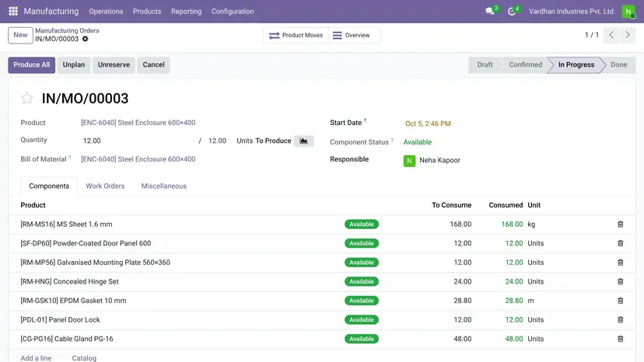
Task: Open the Bill of Material link
Action: [x=138, y=159]
